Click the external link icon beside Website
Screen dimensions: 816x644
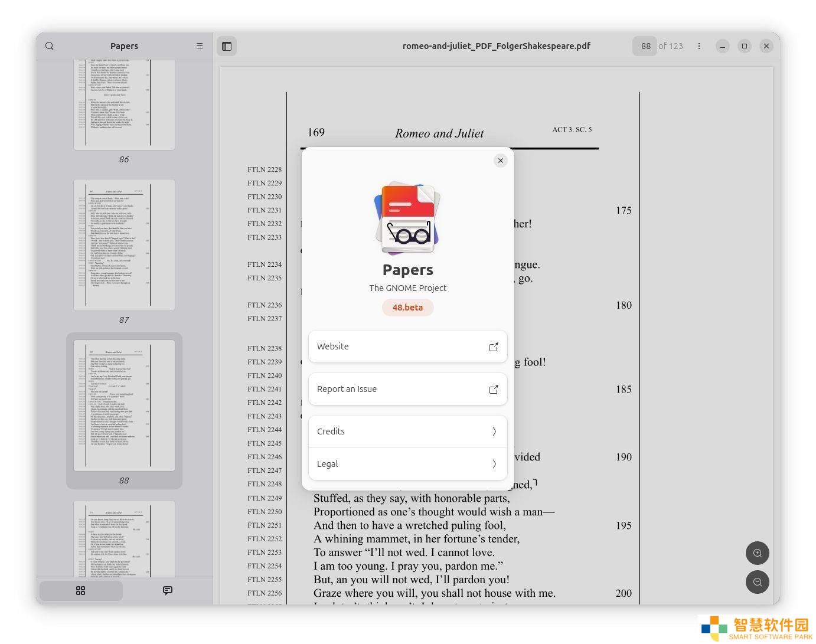494,347
